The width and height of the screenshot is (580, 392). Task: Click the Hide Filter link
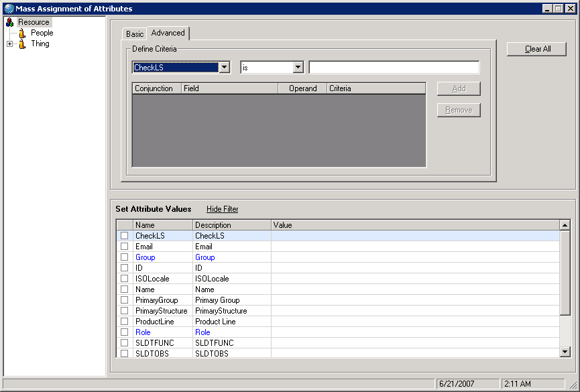tap(223, 209)
